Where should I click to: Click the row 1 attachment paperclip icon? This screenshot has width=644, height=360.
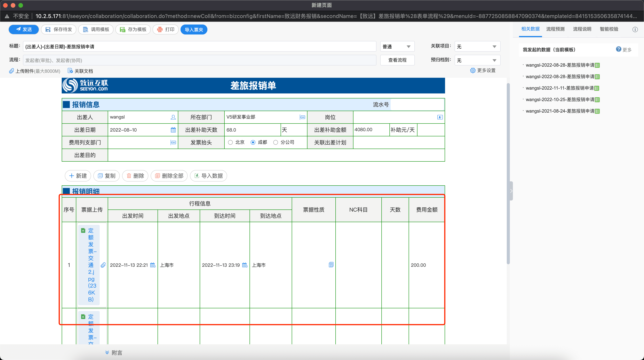coord(103,265)
